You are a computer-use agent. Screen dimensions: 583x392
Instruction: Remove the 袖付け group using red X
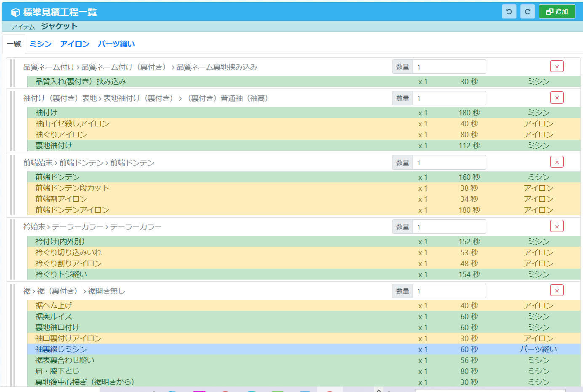pyautogui.click(x=556, y=98)
